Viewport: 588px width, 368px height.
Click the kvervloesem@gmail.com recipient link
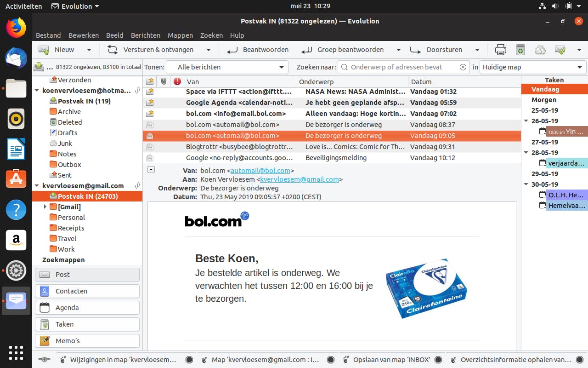point(300,179)
